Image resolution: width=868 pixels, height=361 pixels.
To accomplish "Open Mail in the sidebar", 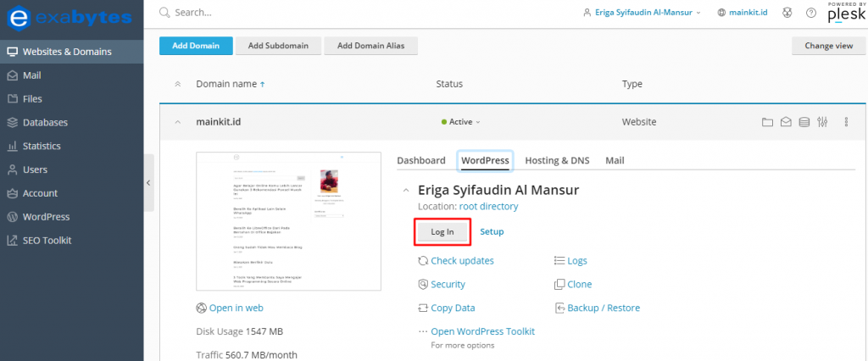I will [71, 75].
